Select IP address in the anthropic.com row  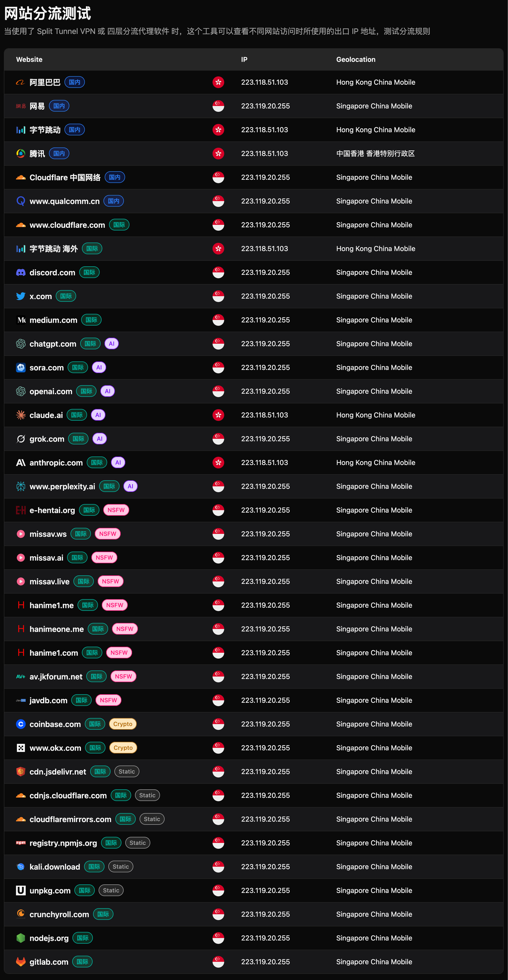[264, 463]
